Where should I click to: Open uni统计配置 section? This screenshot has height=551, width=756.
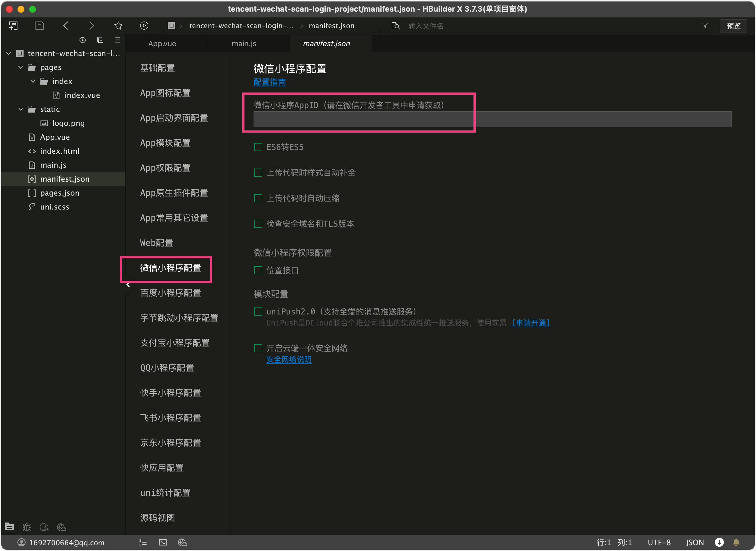pyautogui.click(x=165, y=493)
